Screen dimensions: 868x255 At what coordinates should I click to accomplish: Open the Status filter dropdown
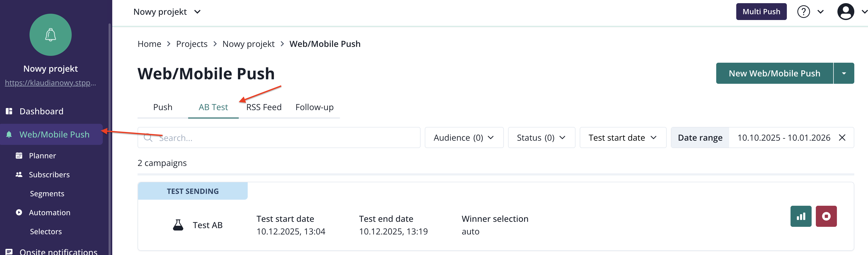click(x=541, y=138)
